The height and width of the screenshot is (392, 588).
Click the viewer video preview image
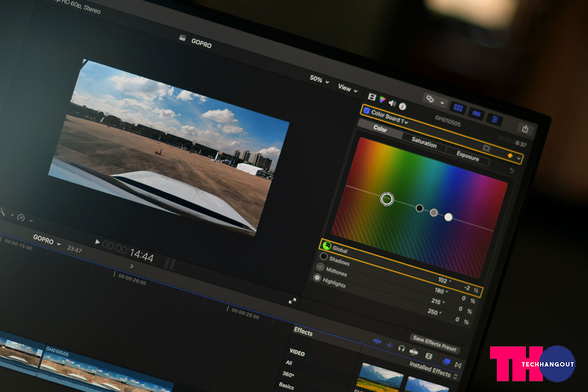point(169,148)
